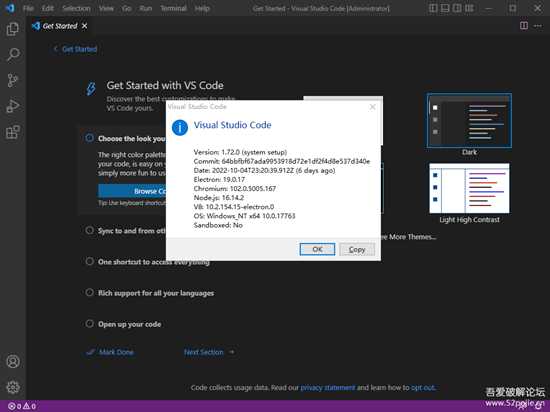Open the Explorer view in activity bar

tap(13, 29)
